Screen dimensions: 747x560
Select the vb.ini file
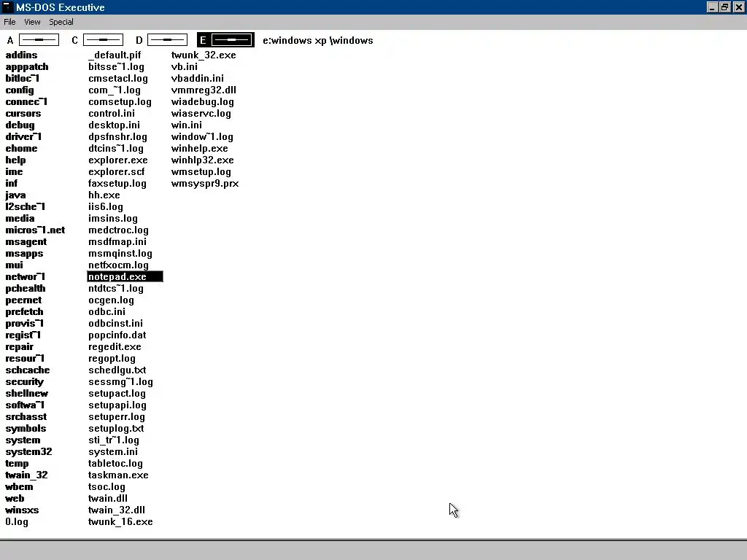tap(185, 67)
